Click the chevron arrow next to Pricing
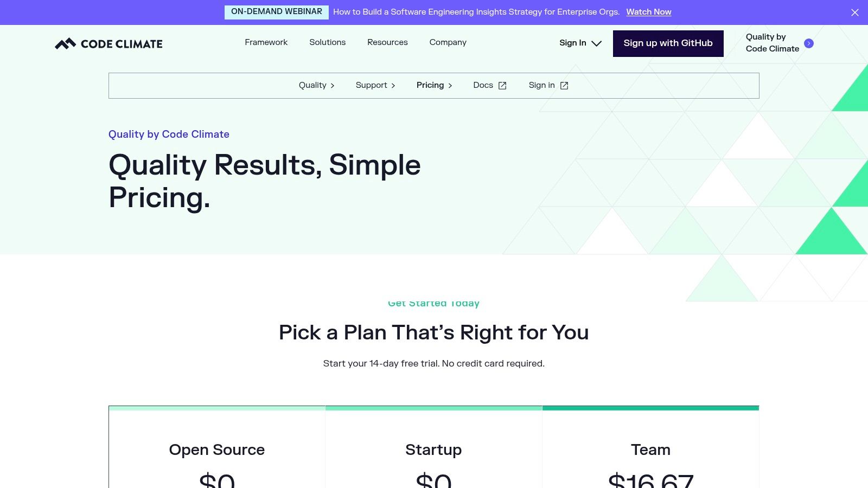 click(450, 86)
